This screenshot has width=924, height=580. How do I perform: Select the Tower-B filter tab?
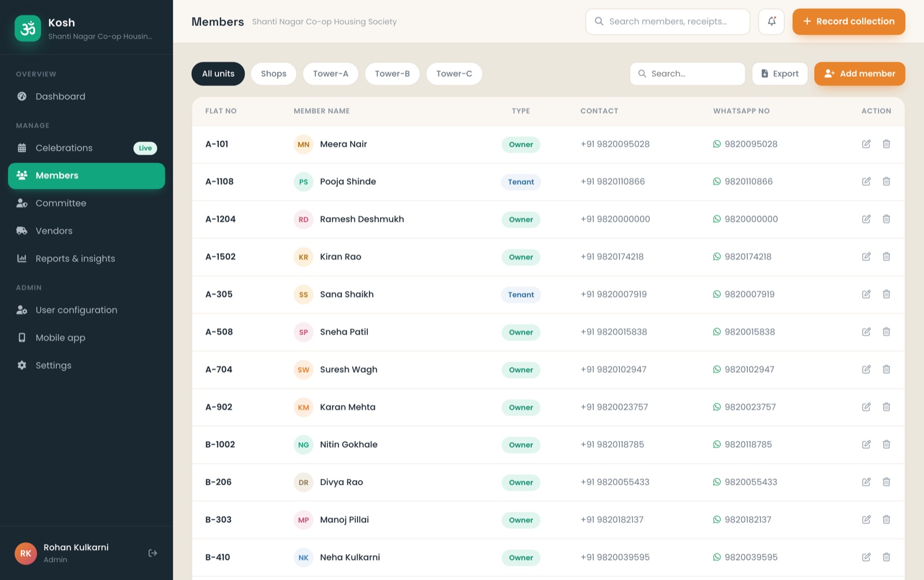392,74
